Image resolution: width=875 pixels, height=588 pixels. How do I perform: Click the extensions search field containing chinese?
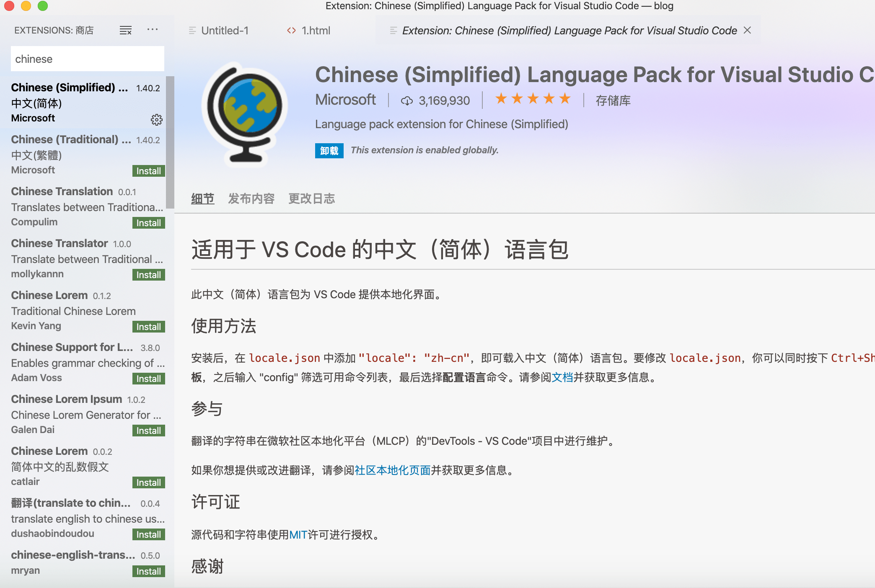pos(87,59)
